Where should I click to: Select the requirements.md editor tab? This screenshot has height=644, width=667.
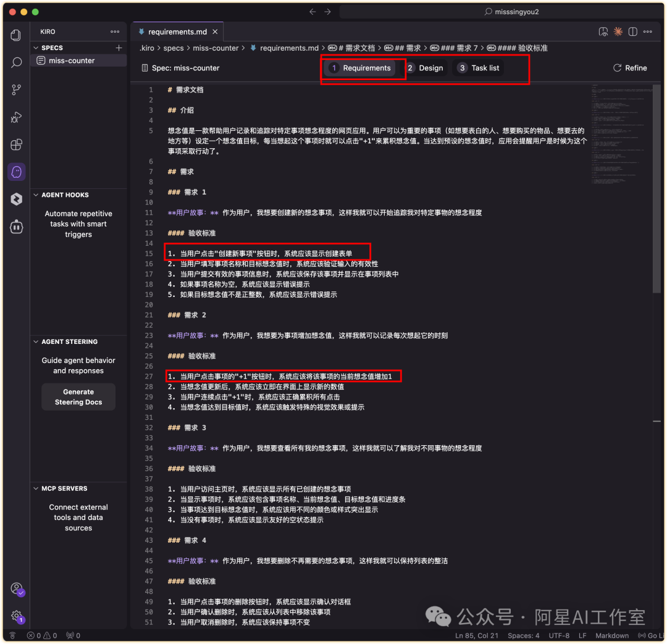pos(178,31)
